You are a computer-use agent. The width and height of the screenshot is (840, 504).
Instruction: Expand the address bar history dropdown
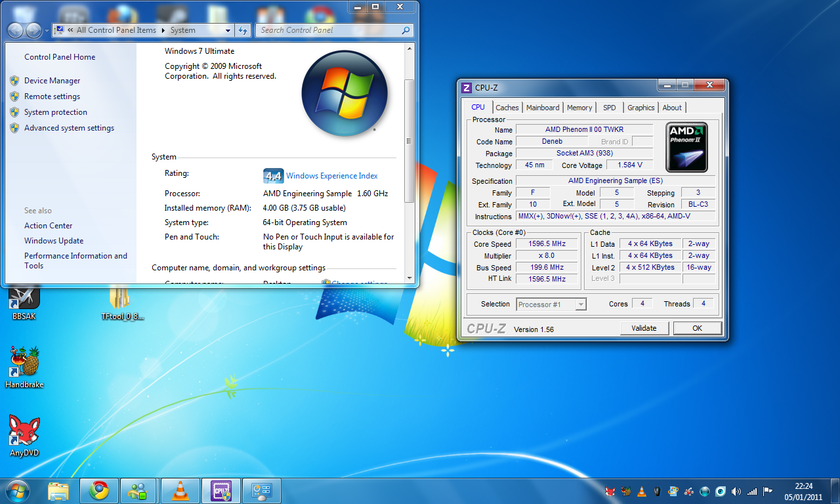(228, 30)
